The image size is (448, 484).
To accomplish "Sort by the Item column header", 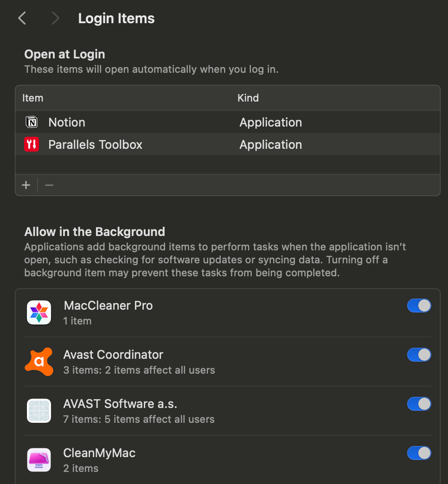I will point(33,98).
